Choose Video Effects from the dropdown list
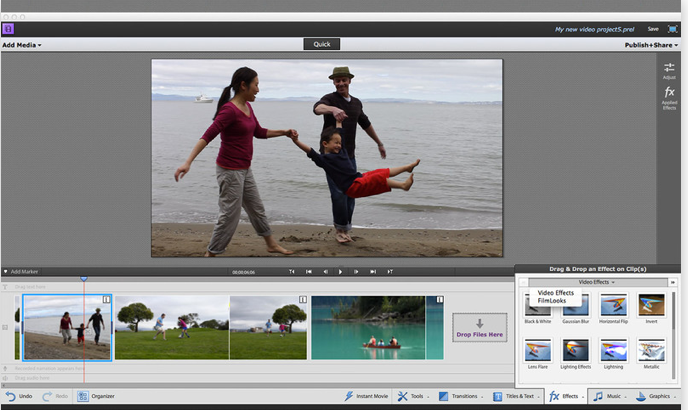This screenshot has height=410, width=688. (555, 293)
